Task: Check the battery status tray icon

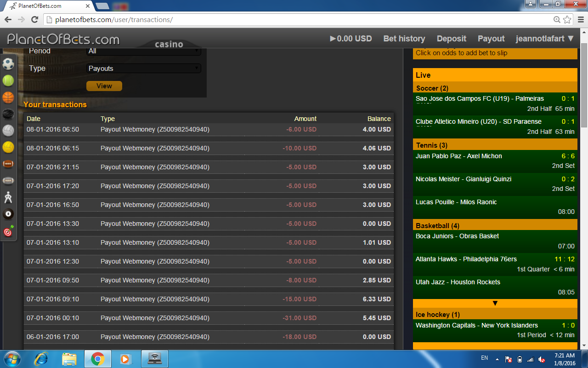Action: click(520, 359)
